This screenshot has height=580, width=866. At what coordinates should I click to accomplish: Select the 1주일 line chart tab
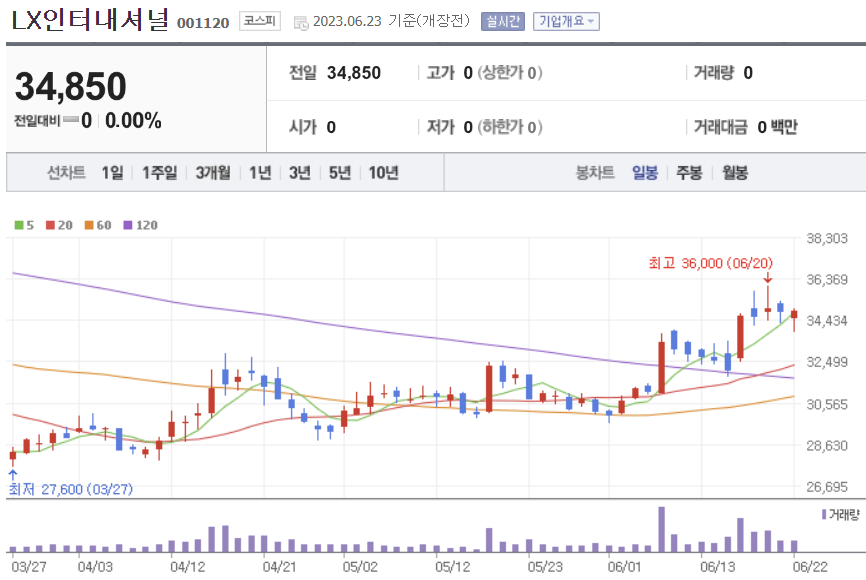(x=160, y=173)
